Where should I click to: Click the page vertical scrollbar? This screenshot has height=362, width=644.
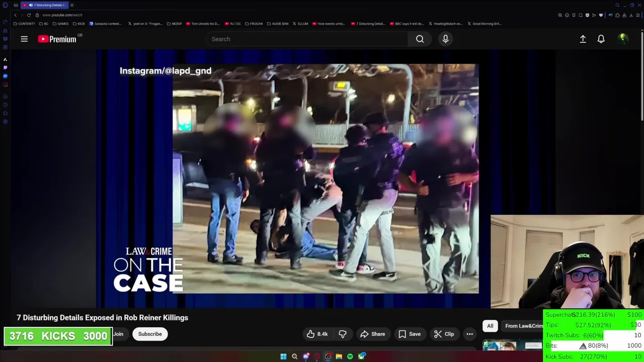coord(642,75)
